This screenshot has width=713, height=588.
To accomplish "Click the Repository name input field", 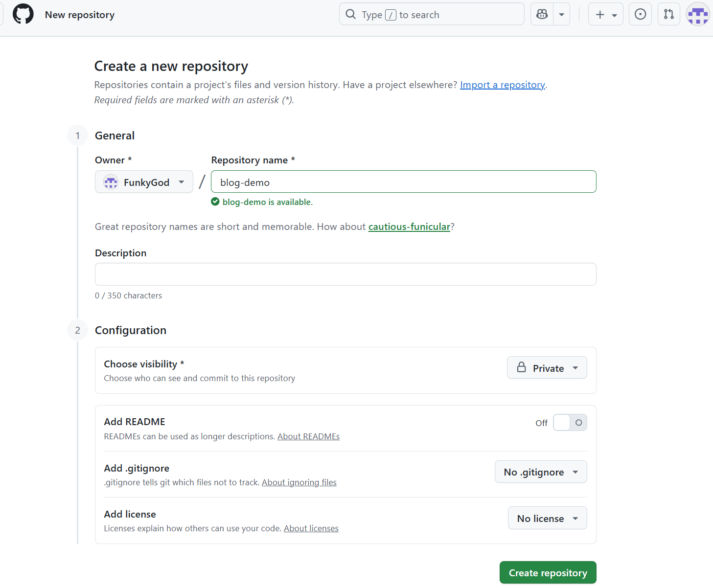I will (x=403, y=182).
